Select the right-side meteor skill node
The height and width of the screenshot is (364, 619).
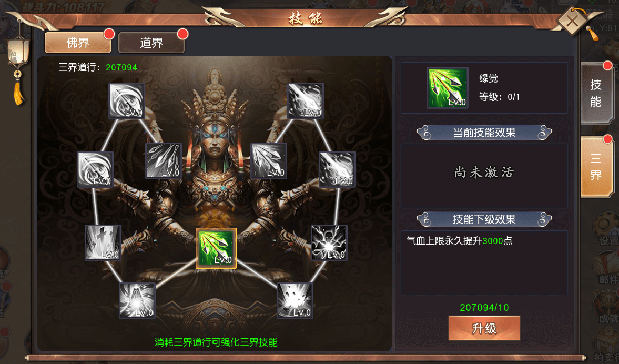(337, 169)
